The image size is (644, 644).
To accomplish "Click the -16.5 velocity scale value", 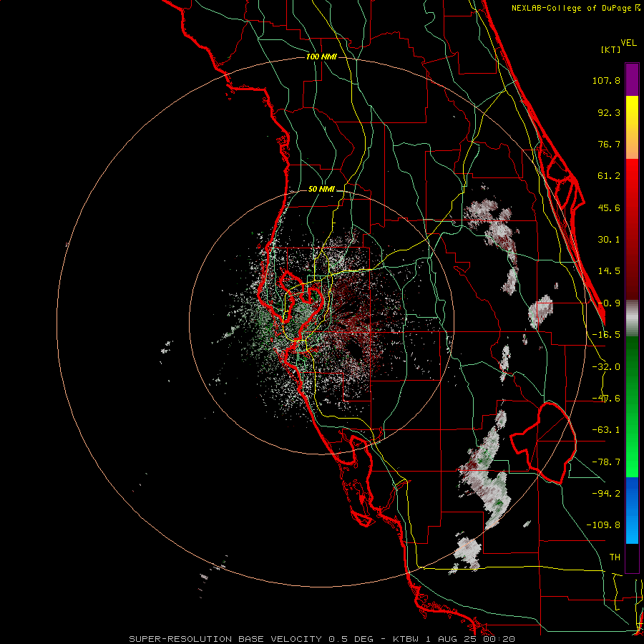I will point(606,335).
